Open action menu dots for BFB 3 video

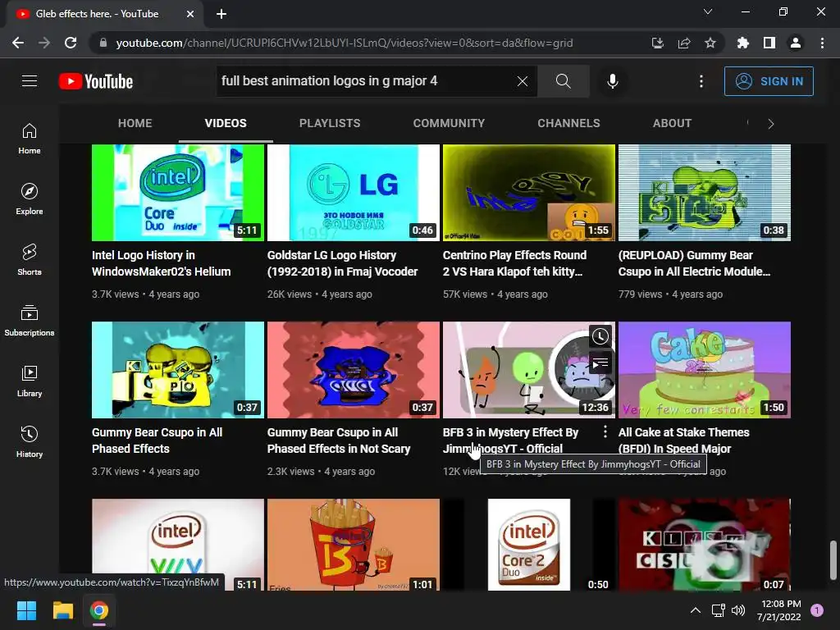pos(605,431)
